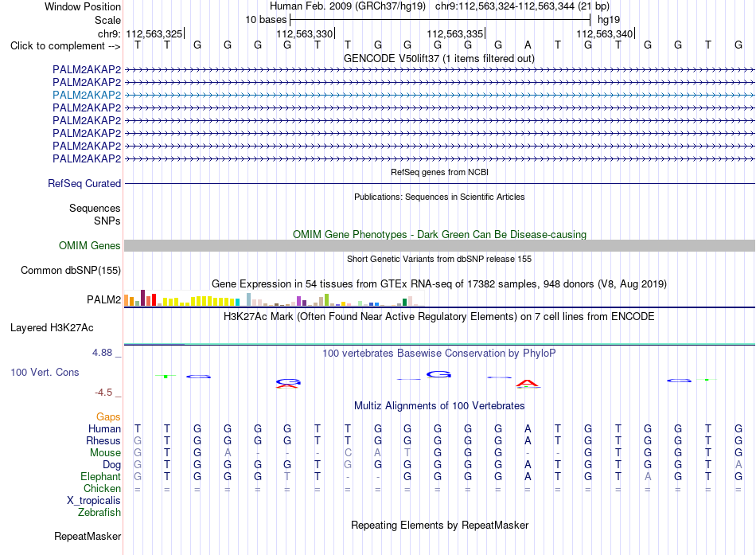Click the chr9:112,563,324-112,563,344 coordinates text

point(522,6)
